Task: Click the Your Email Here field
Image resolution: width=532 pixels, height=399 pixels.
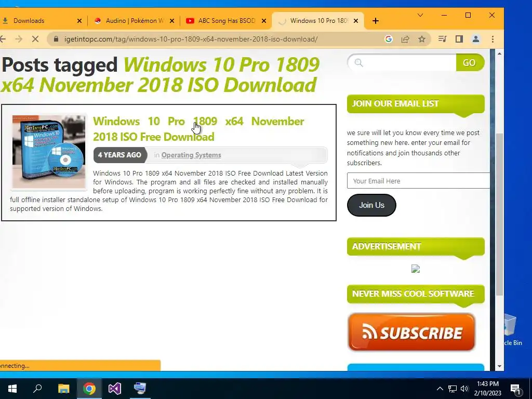Action: (x=418, y=181)
